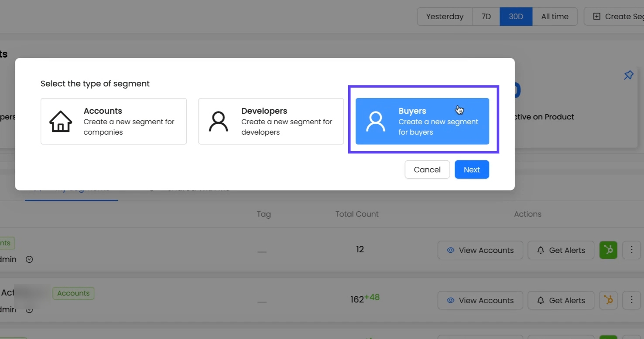Click the person icon on Buyers card

click(375, 122)
